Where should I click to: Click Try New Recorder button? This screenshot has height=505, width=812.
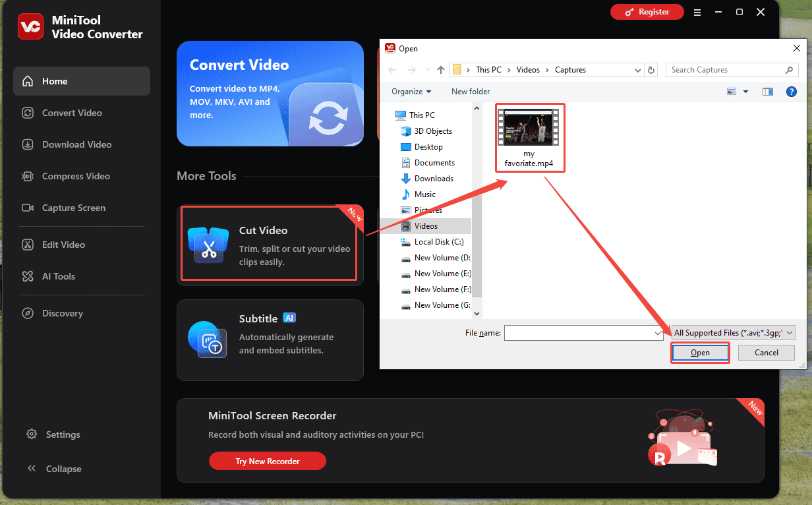pos(268,461)
